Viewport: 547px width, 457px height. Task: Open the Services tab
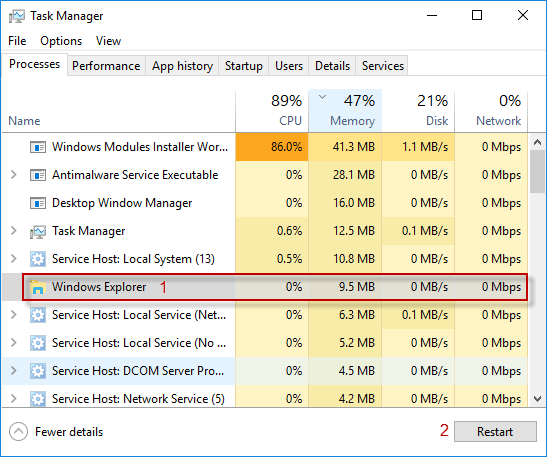click(382, 66)
